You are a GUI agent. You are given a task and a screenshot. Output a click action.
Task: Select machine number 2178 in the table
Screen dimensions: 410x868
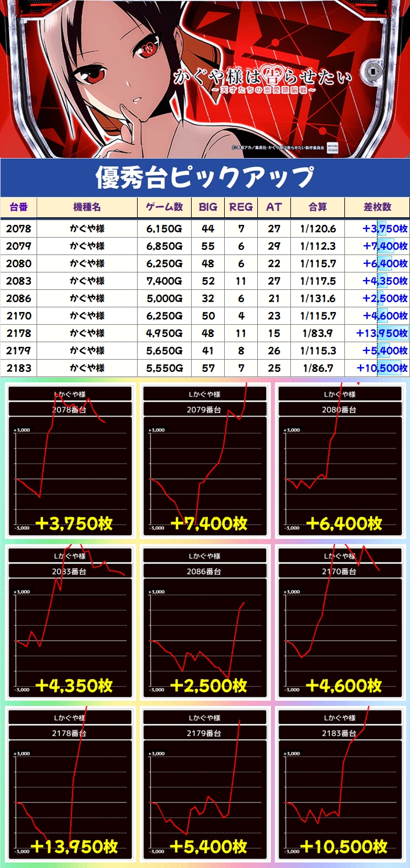[19, 333]
